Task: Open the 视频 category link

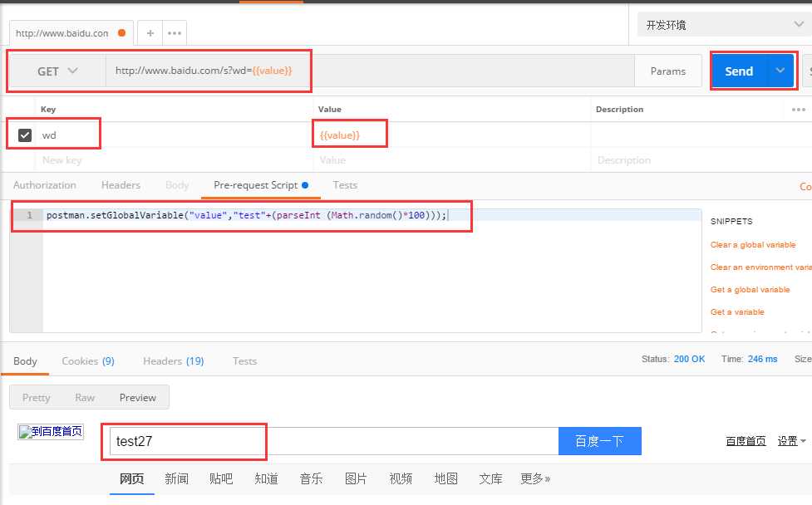Action: tap(401, 478)
